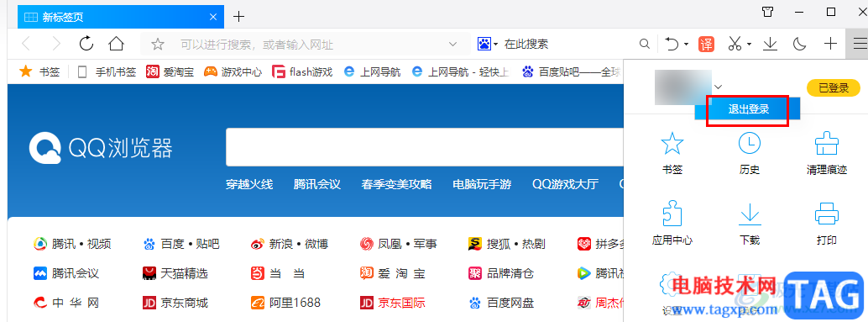This screenshot has height=322, width=868.
Task: Open 穿越火线 hot search link
Action: pos(249,184)
